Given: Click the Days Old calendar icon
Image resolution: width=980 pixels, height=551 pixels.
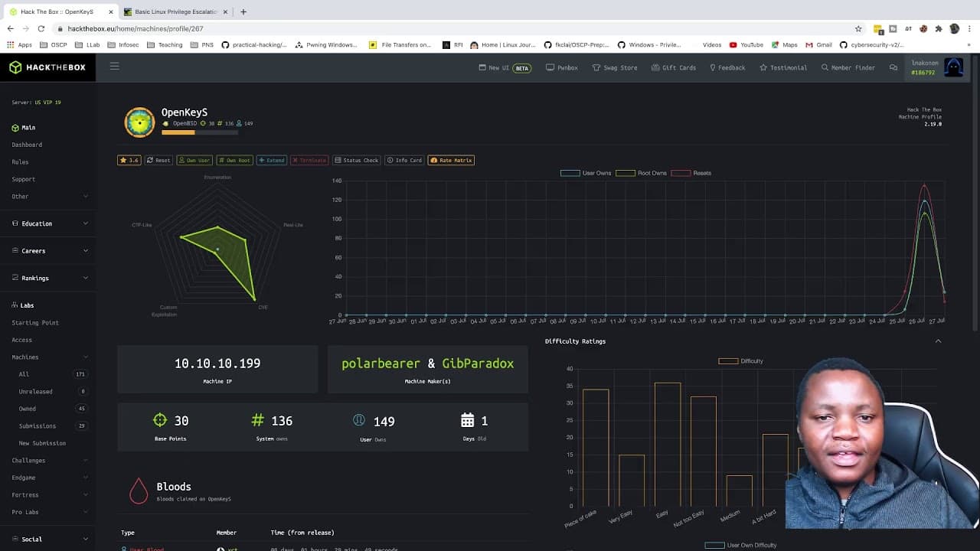Looking at the screenshot, I should (x=468, y=420).
